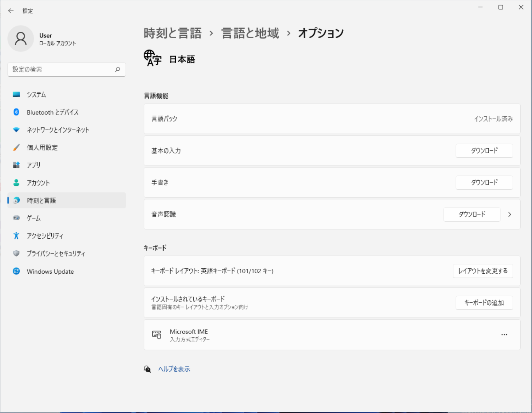Open ゲーム settings section
Image resolution: width=532 pixels, height=413 pixels.
click(x=34, y=218)
